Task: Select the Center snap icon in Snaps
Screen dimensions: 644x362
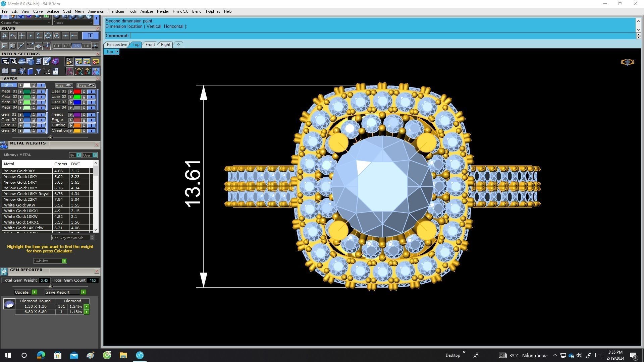Action: (57, 36)
